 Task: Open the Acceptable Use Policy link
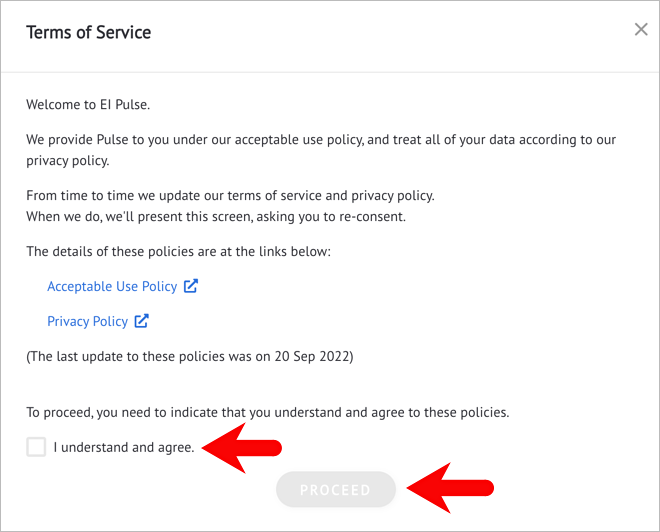tap(112, 286)
